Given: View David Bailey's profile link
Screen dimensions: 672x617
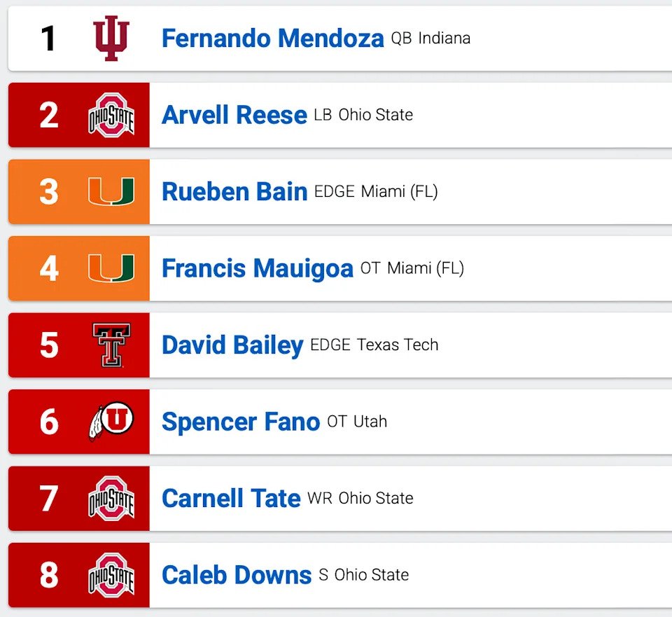Looking at the screenshot, I should pos(232,345).
